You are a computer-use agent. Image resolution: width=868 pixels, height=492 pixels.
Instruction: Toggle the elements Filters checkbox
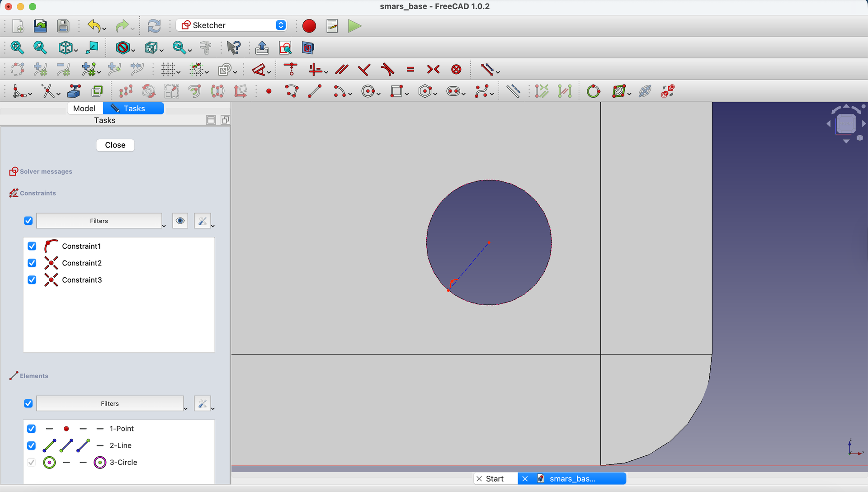coord(28,403)
